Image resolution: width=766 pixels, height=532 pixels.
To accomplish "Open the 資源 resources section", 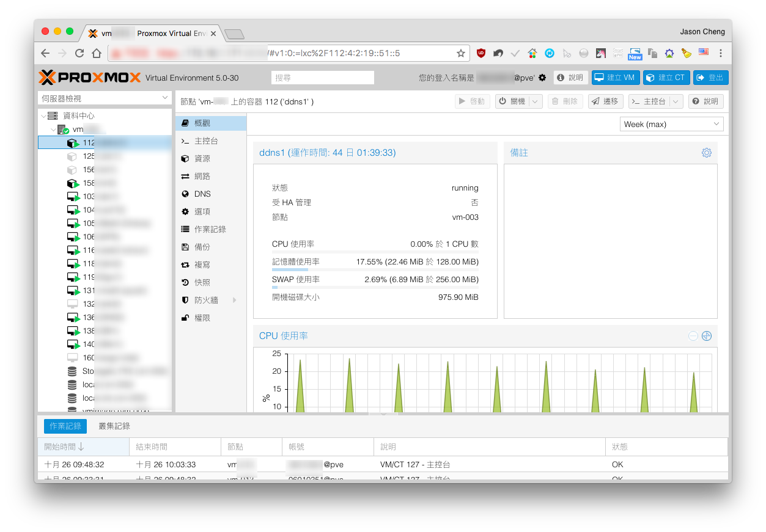I will tap(211, 158).
